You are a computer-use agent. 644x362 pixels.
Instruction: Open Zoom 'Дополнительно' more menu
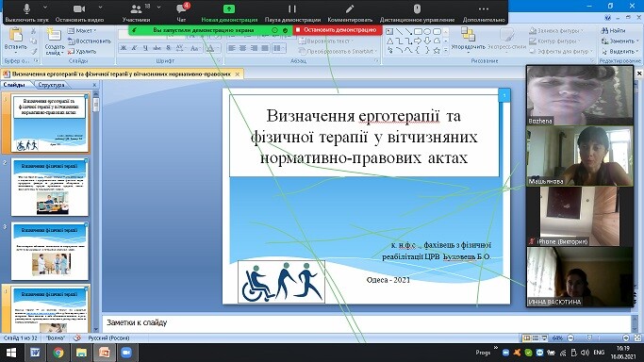coord(484,12)
